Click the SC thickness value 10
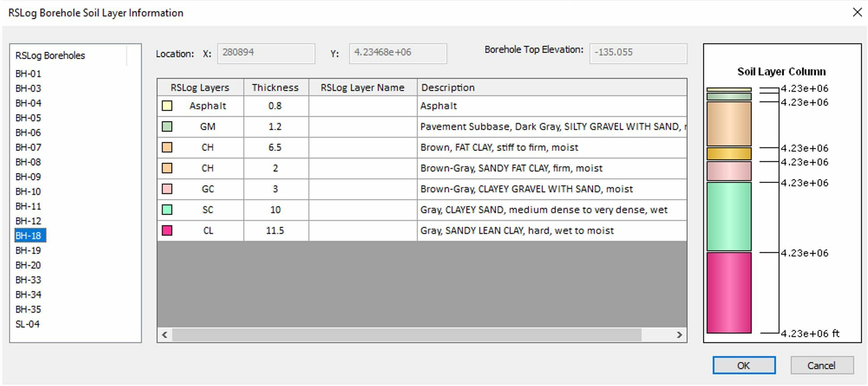This screenshot has width=868, height=386. 275,210
